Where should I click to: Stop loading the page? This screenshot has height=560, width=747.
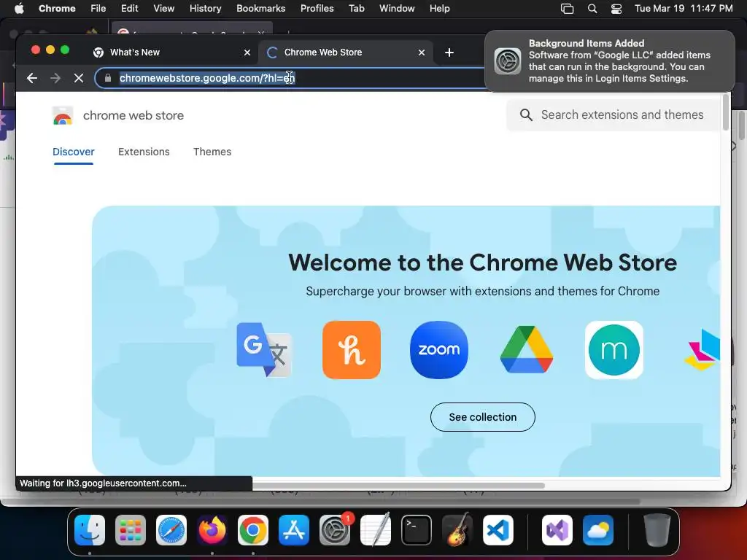tap(79, 78)
